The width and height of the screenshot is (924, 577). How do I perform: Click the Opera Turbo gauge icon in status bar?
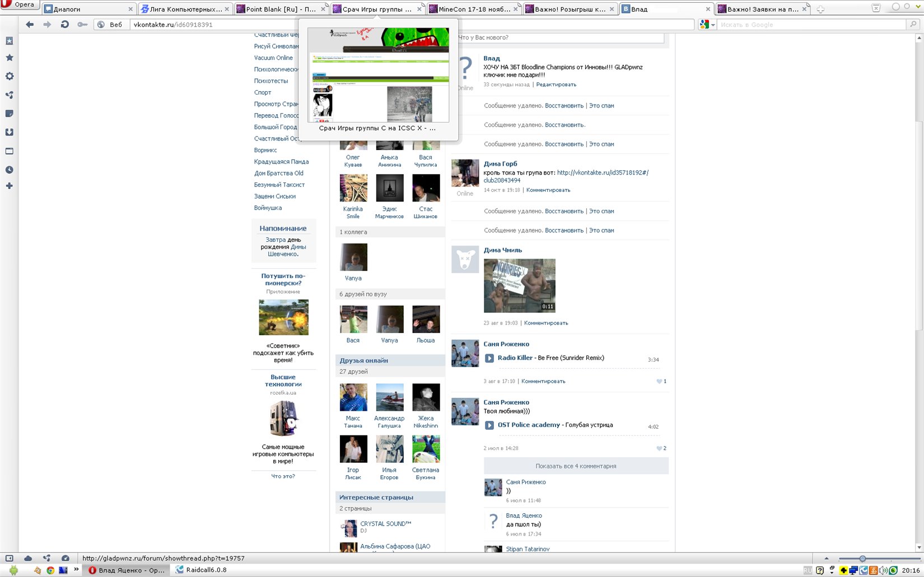(66, 558)
